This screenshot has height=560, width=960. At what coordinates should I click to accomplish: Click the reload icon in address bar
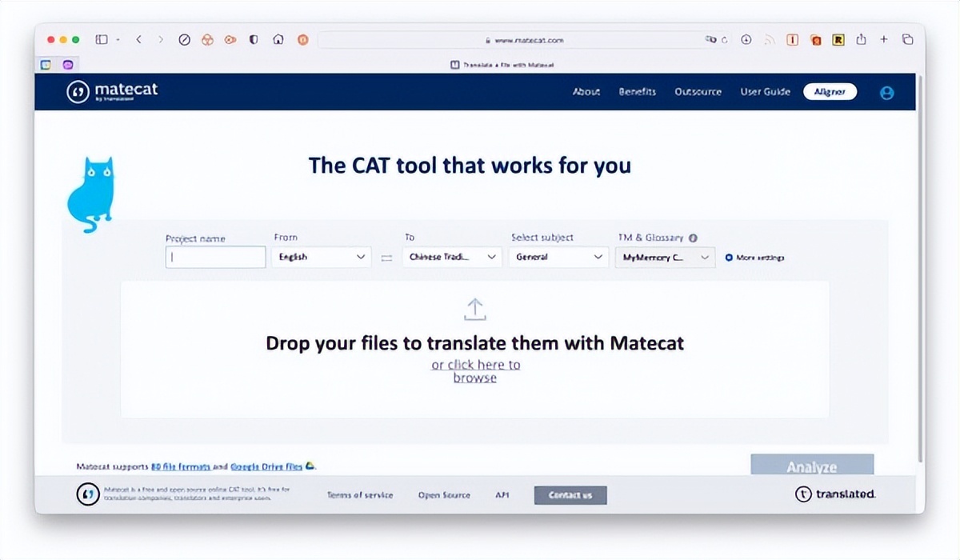pyautogui.click(x=724, y=39)
